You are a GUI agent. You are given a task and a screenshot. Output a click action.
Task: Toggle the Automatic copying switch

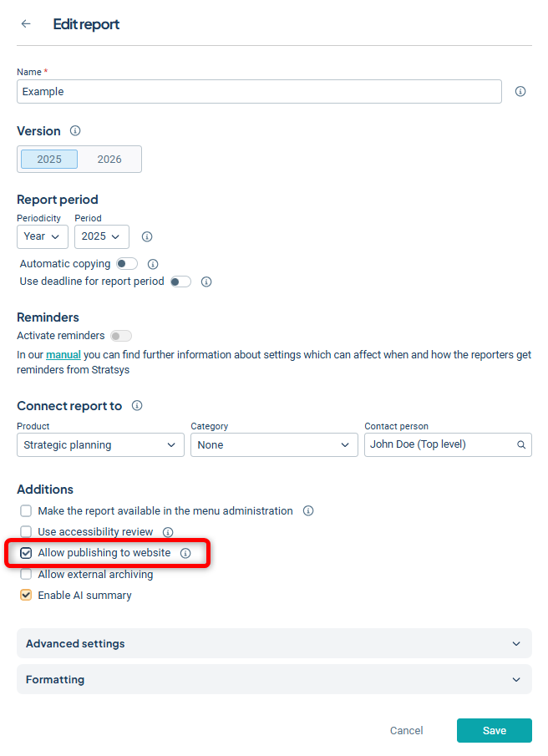click(x=127, y=264)
